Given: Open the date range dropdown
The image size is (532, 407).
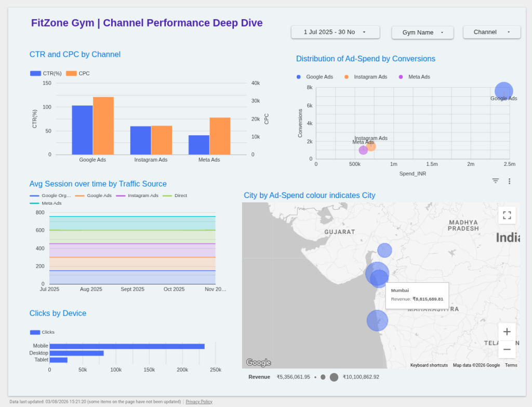Looking at the screenshot, I should click(335, 32).
